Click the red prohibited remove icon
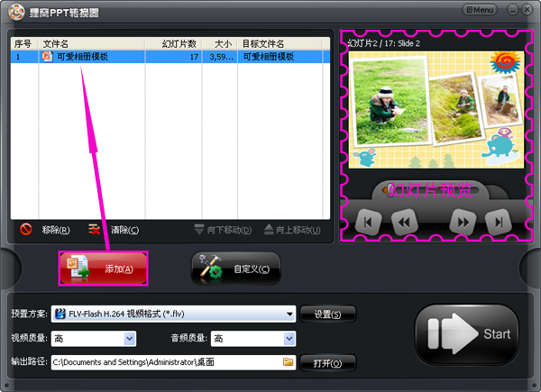 coord(26,229)
